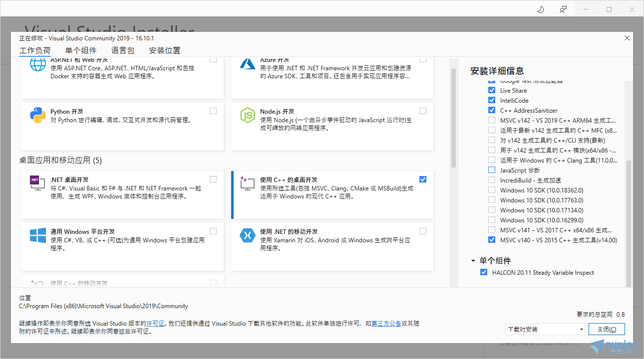
Task: Click the workloads list vertical scrollbar
Action: [x=453, y=118]
